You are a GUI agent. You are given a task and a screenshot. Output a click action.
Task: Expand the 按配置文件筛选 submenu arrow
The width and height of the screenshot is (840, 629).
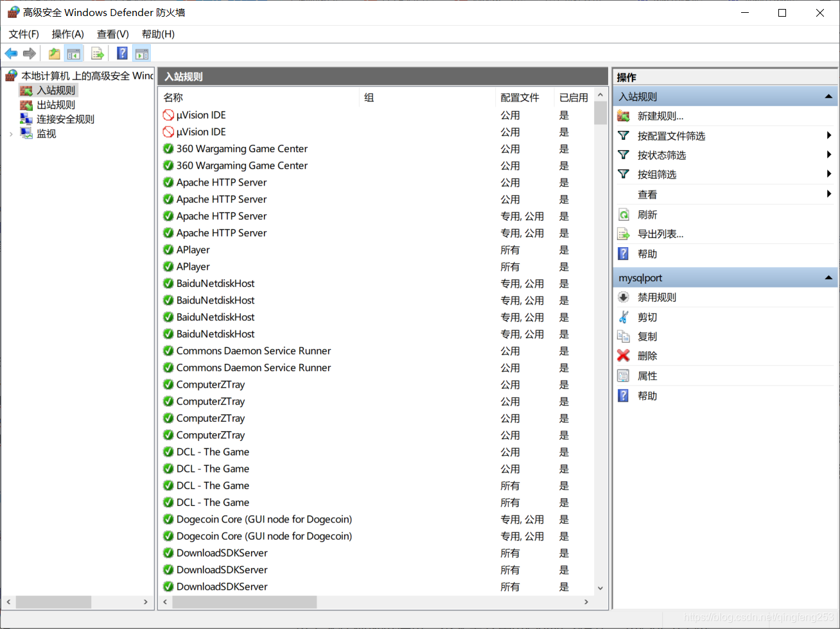click(829, 135)
